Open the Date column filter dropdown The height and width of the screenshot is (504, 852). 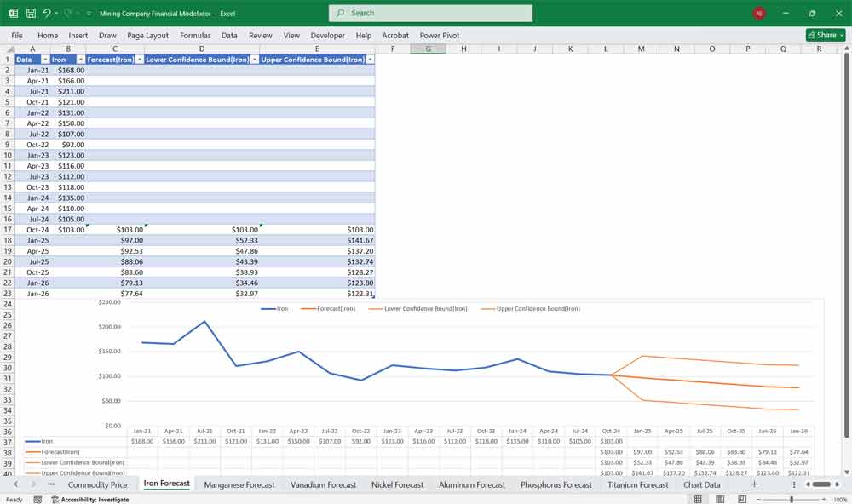(46, 60)
